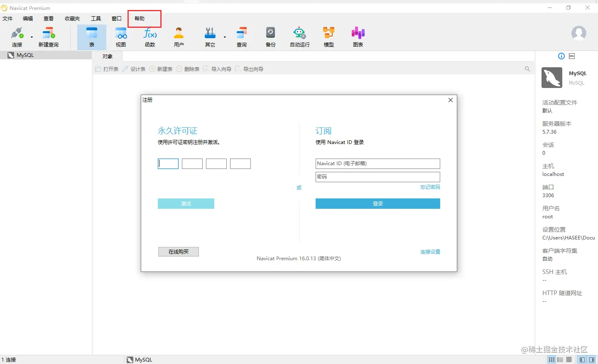Click the server version value 5.7.36
The width and height of the screenshot is (598, 364).
pos(549,132)
